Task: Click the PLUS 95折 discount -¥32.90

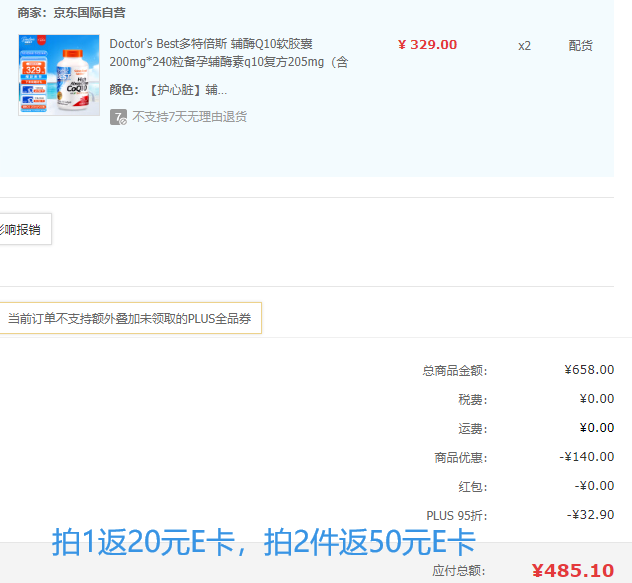Action: [590, 515]
